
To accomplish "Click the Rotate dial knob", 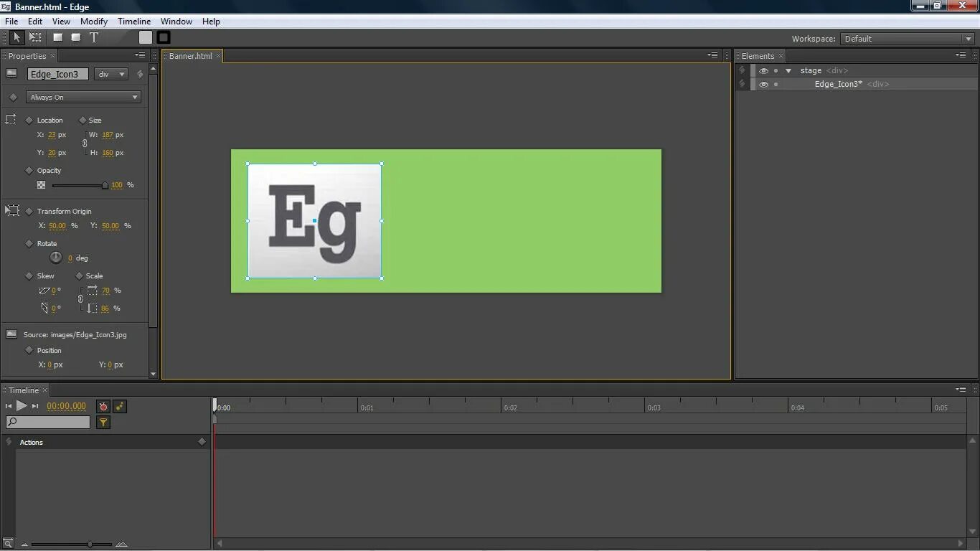I will 56,258.
